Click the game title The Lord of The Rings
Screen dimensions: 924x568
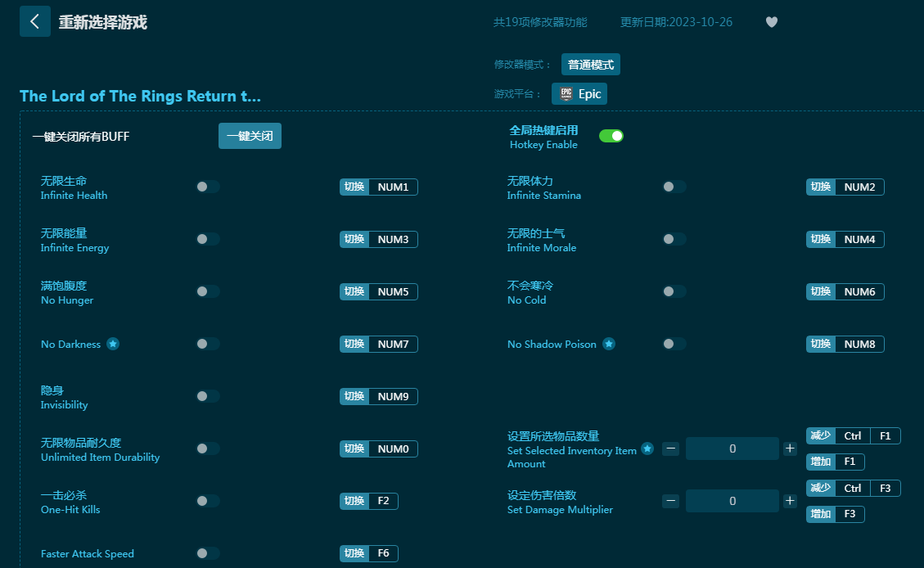[140, 96]
